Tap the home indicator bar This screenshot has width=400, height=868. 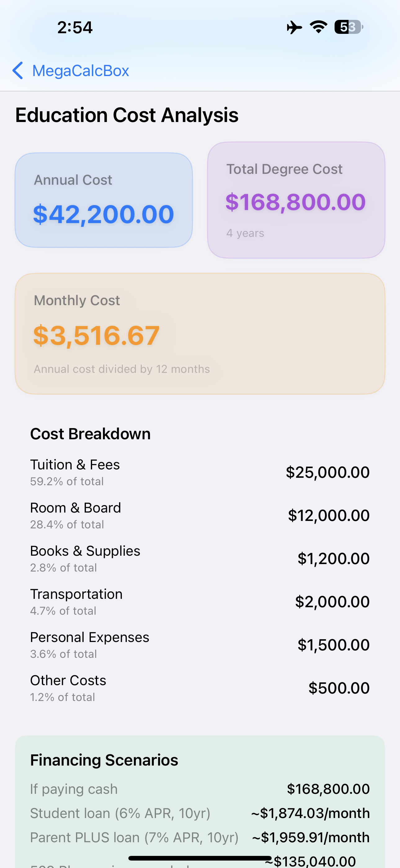point(200,858)
